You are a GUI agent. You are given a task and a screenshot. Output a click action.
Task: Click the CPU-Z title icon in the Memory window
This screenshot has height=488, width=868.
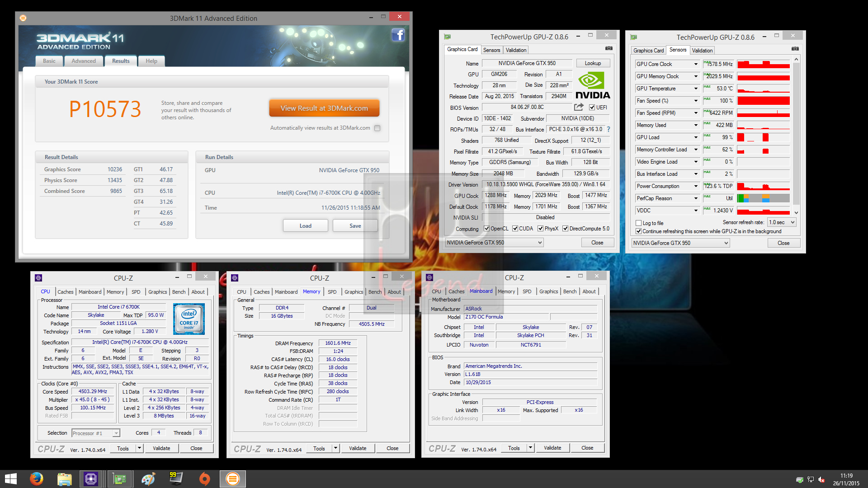click(235, 278)
